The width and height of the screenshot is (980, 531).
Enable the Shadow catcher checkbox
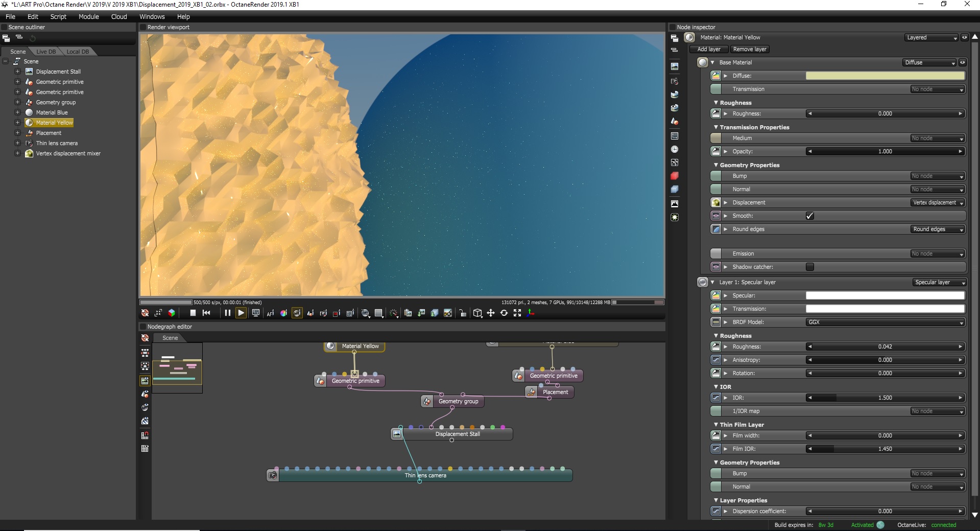pyautogui.click(x=810, y=267)
